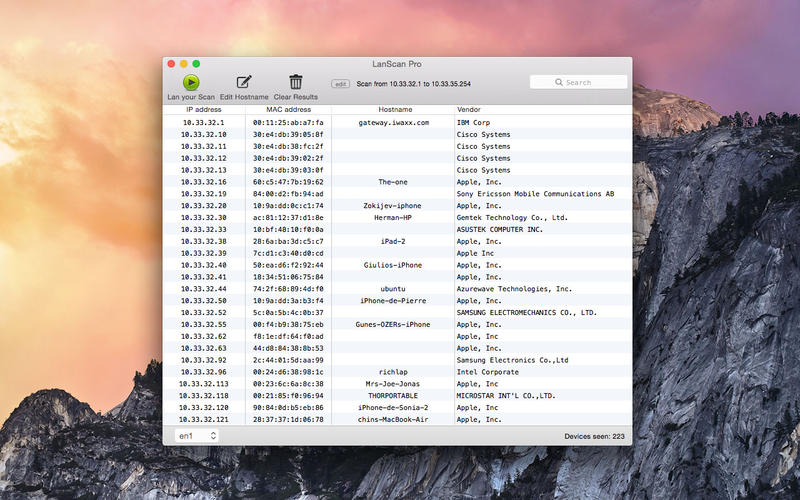Click MAC address 44:d8:84:38:8b:53
800x500 pixels.
(288, 348)
